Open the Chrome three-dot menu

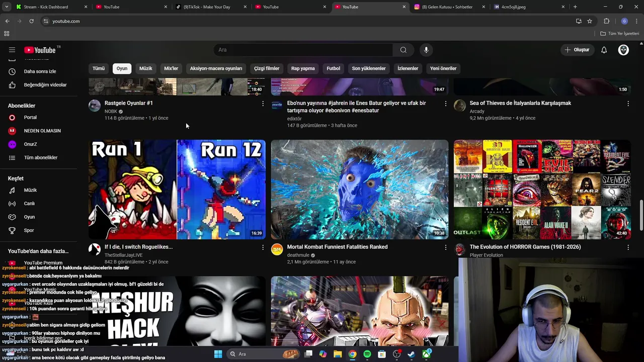coord(637,21)
